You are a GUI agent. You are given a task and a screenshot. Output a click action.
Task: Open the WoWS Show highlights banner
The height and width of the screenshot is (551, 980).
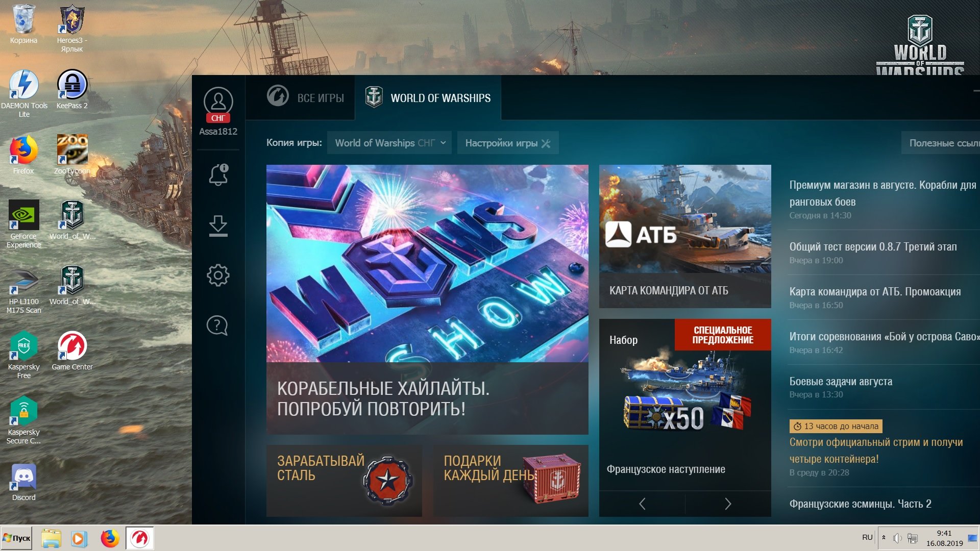[x=427, y=299]
